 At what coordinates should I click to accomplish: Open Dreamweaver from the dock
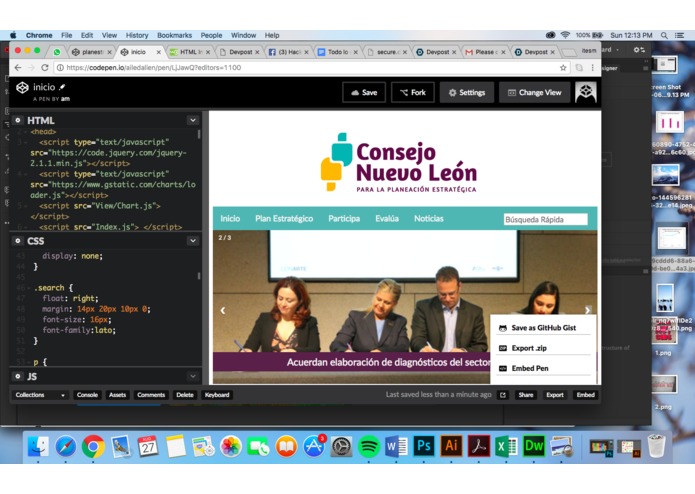point(534,446)
